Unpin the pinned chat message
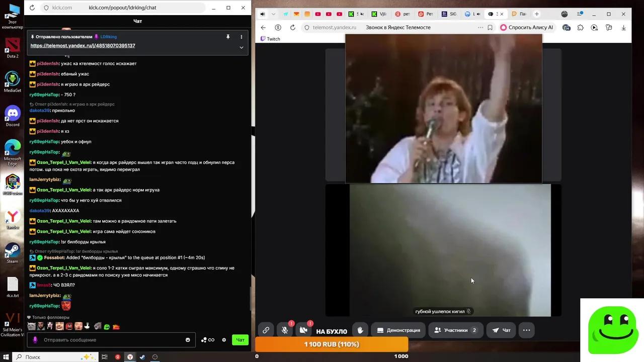The width and height of the screenshot is (644, 362). click(x=228, y=37)
